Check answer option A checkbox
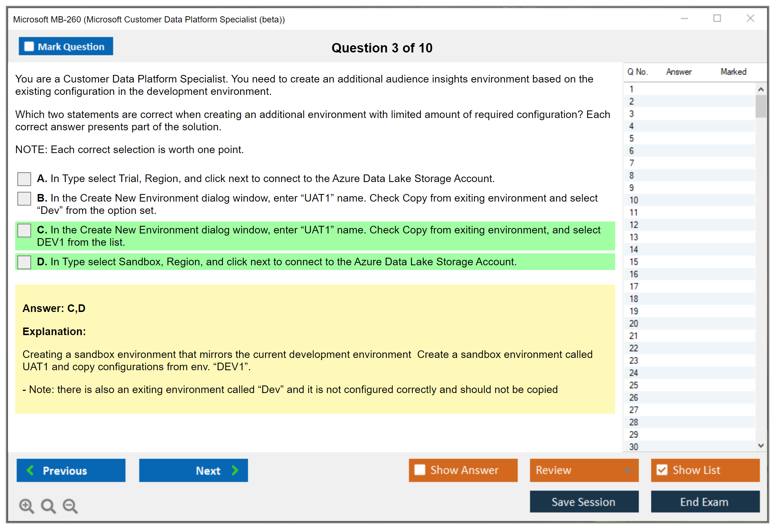 (24, 178)
